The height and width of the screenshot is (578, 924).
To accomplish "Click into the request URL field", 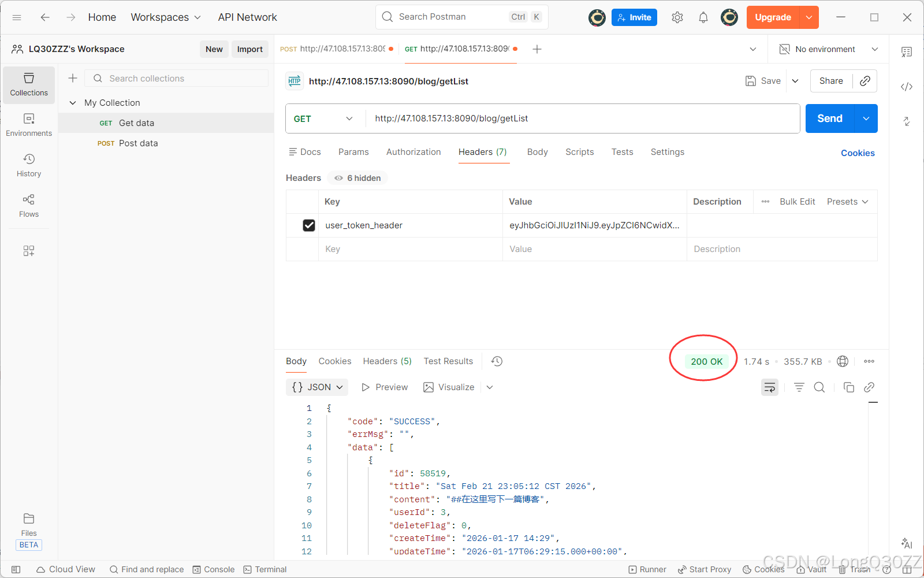I will (582, 118).
